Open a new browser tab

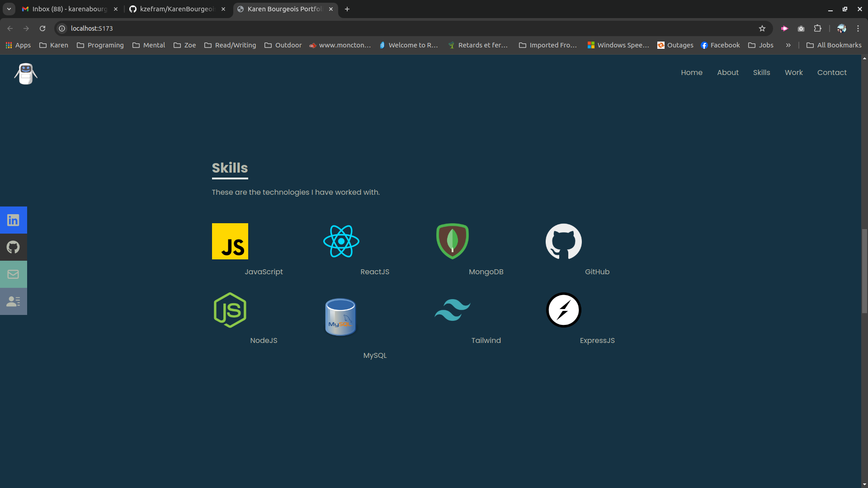tap(347, 9)
